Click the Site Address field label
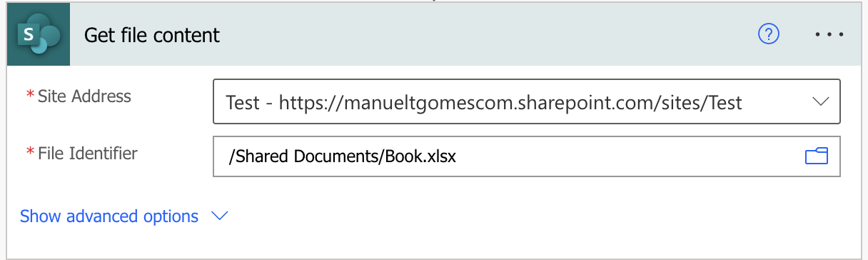This screenshot has height=260, width=868. point(84,96)
